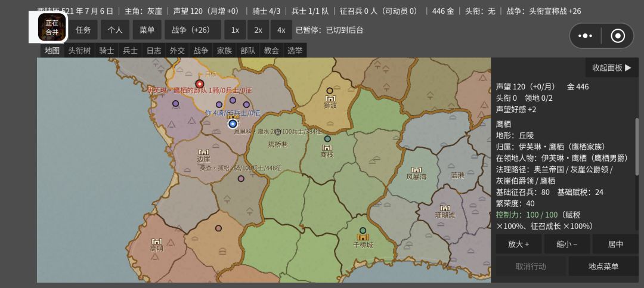This screenshot has height=288, width=644.
Task: Click the 正在合并 game icon thumbnail
Action: point(52,27)
